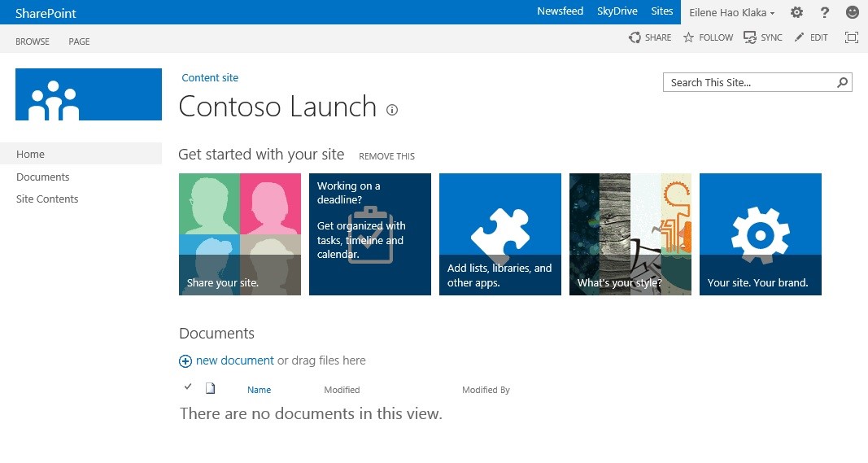Share this site from the toolbar
The height and width of the screenshot is (463, 868).
pyautogui.click(x=650, y=37)
